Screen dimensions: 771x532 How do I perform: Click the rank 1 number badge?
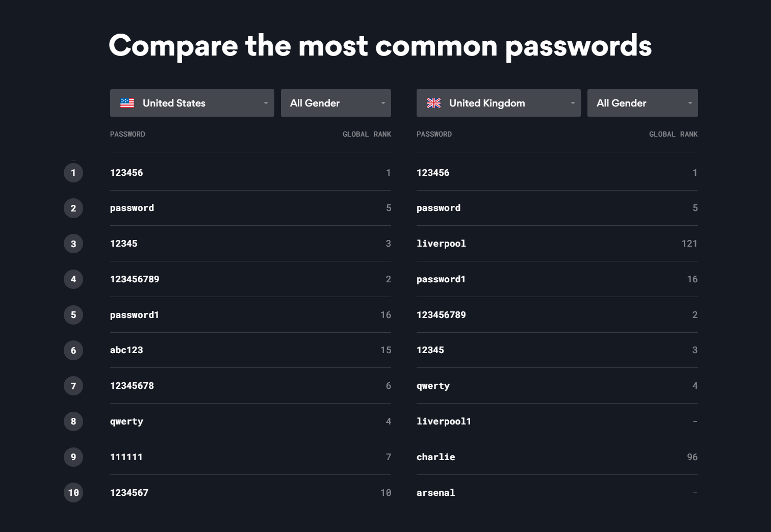73,173
